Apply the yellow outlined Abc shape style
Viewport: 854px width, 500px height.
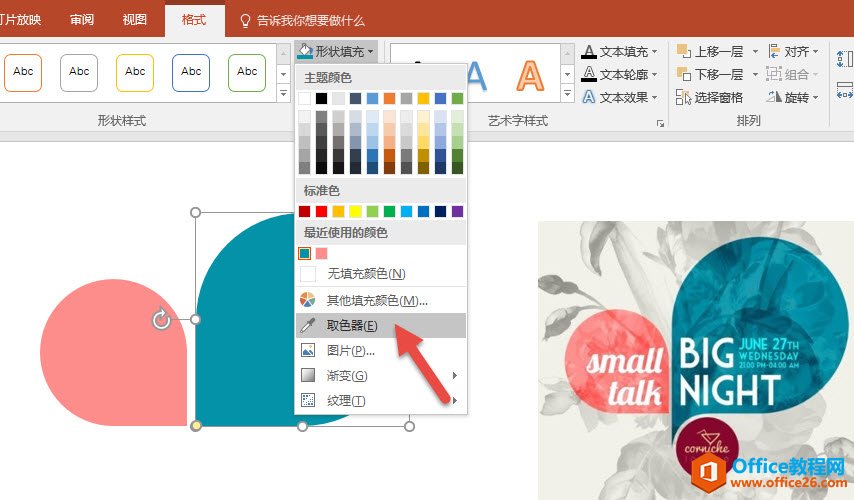tap(135, 72)
